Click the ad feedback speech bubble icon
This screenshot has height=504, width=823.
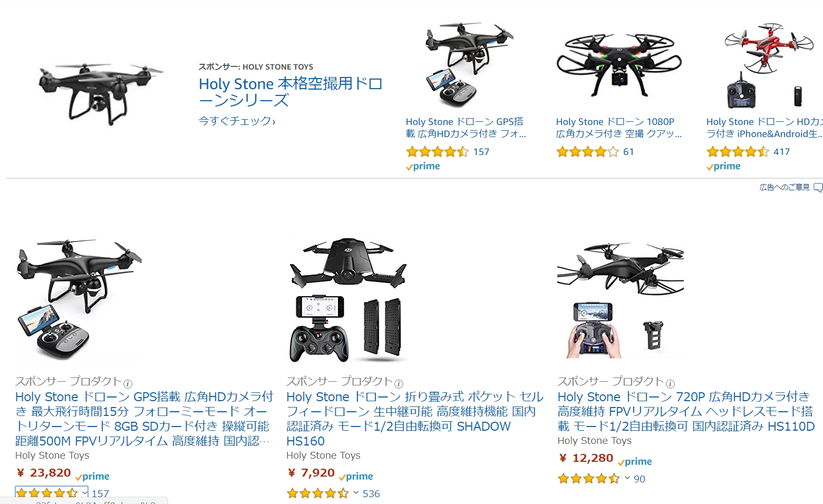[818, 188]
